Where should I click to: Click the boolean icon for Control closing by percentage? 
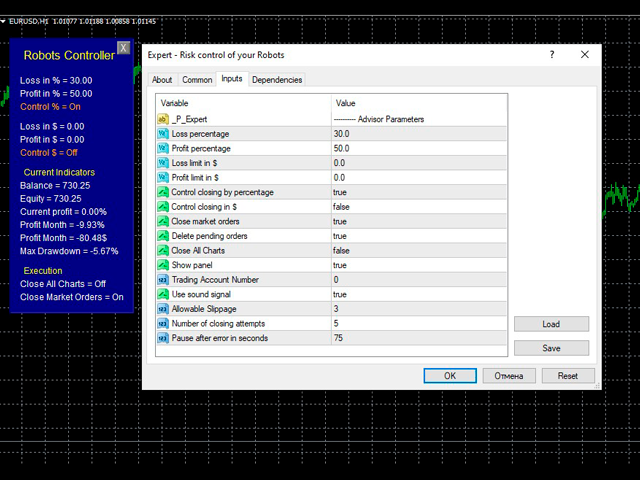click(163, 192)
